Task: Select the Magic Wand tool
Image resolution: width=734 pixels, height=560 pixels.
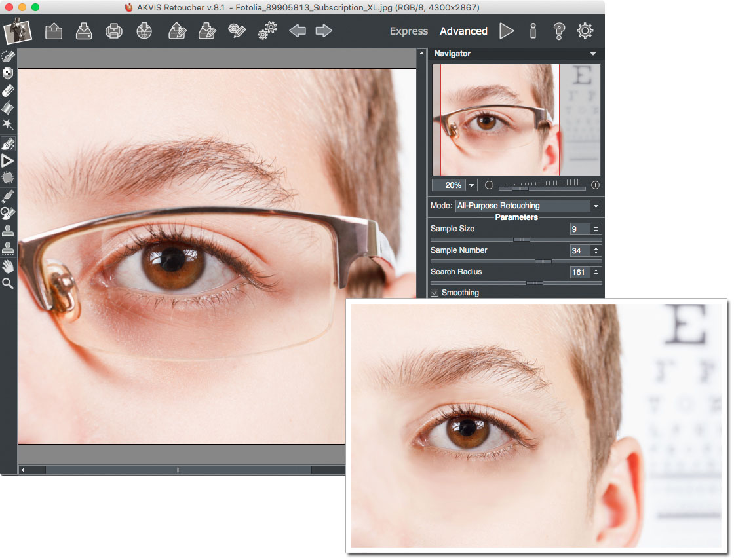Action: 8,124
